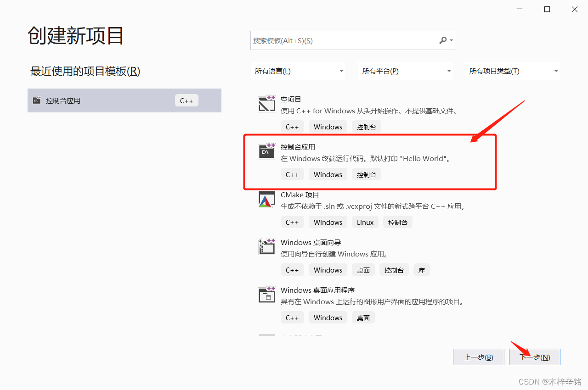Click the C++ tag under 控制台应用 template
Viewport: 588px width, 390px height.
tap(292, 174)
